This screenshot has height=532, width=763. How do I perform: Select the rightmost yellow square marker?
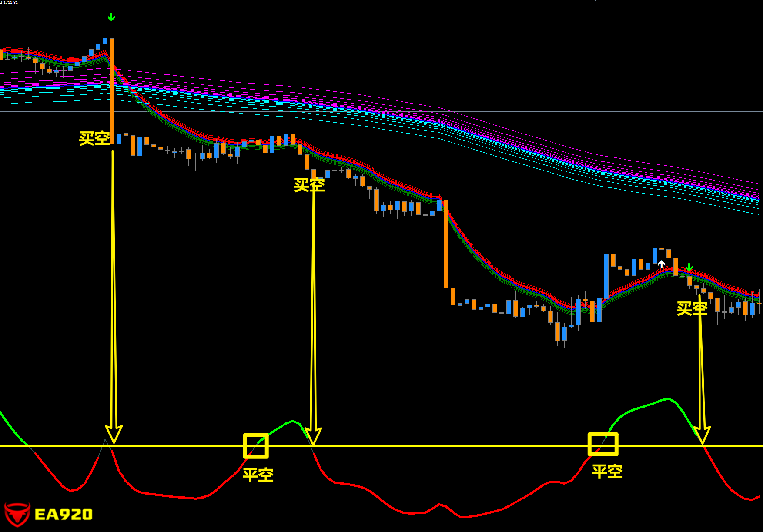(603, 444)
